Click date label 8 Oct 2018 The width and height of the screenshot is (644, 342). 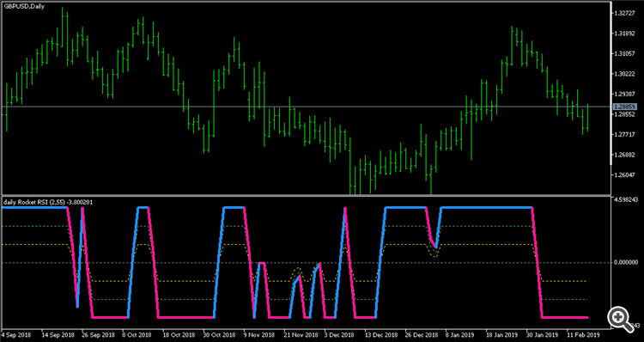point(137,335)
